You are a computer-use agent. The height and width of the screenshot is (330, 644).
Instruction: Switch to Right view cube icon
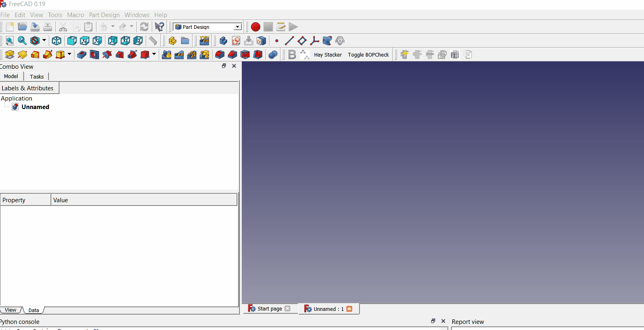(97, 41)
